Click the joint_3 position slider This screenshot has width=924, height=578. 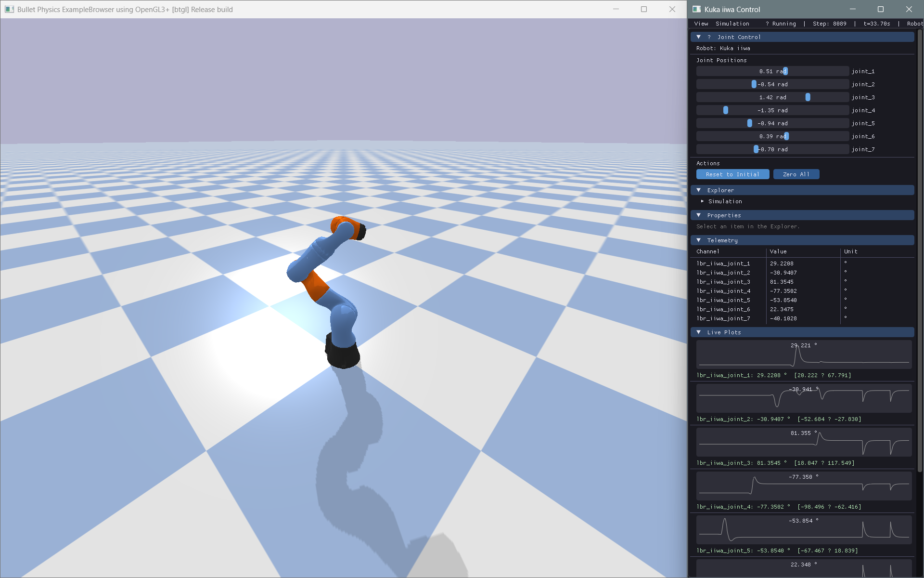click(x=772, y=97)
